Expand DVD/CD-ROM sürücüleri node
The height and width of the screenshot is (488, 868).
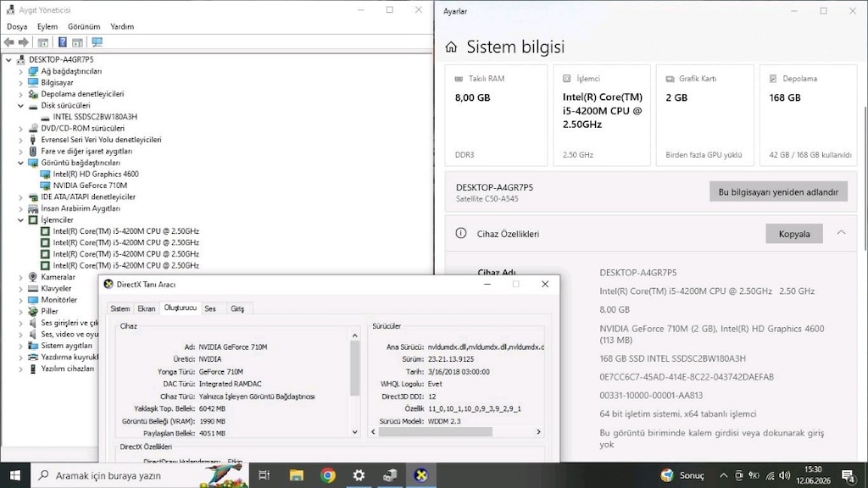pos(20,128)
